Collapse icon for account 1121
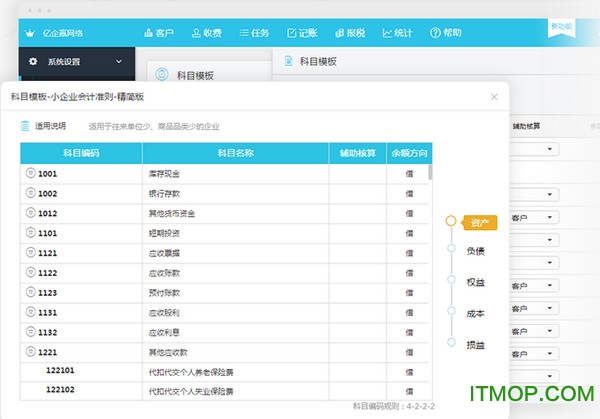600x419 pixels. [31, 253]
